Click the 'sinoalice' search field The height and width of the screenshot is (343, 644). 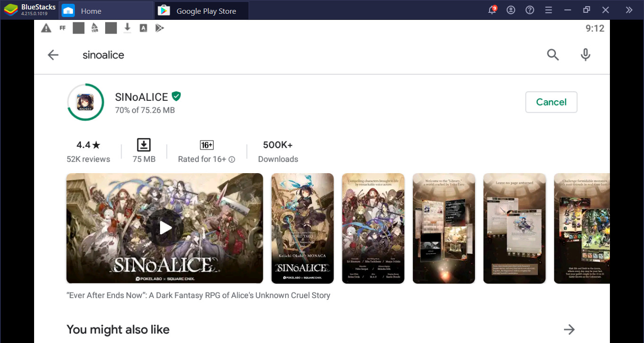103,55
